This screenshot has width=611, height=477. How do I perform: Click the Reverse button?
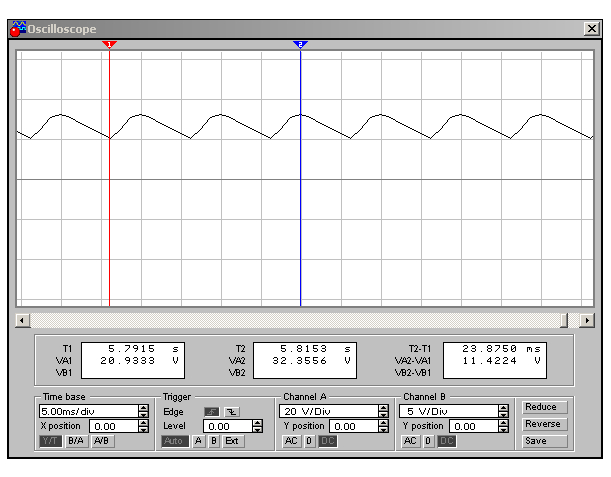pyautogui.click(x=541, y=424)
